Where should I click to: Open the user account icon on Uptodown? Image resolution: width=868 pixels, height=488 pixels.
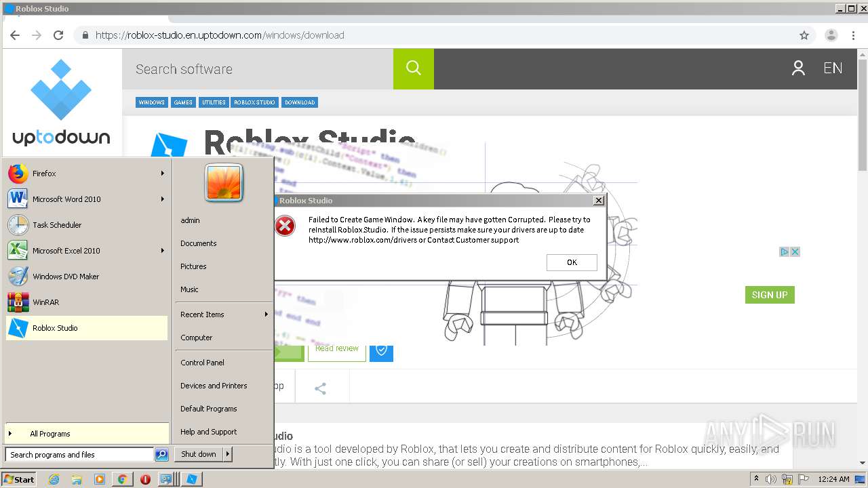click(798, 68)
